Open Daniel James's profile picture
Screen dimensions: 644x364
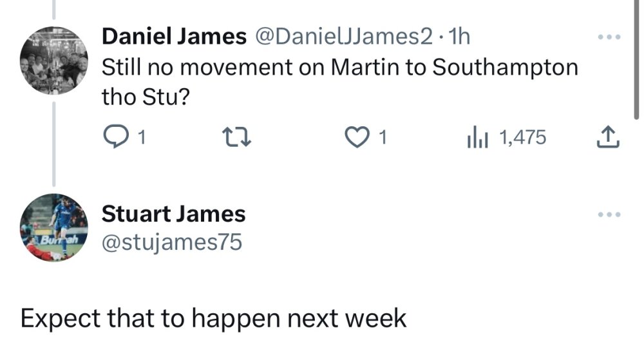coord(54,61)
